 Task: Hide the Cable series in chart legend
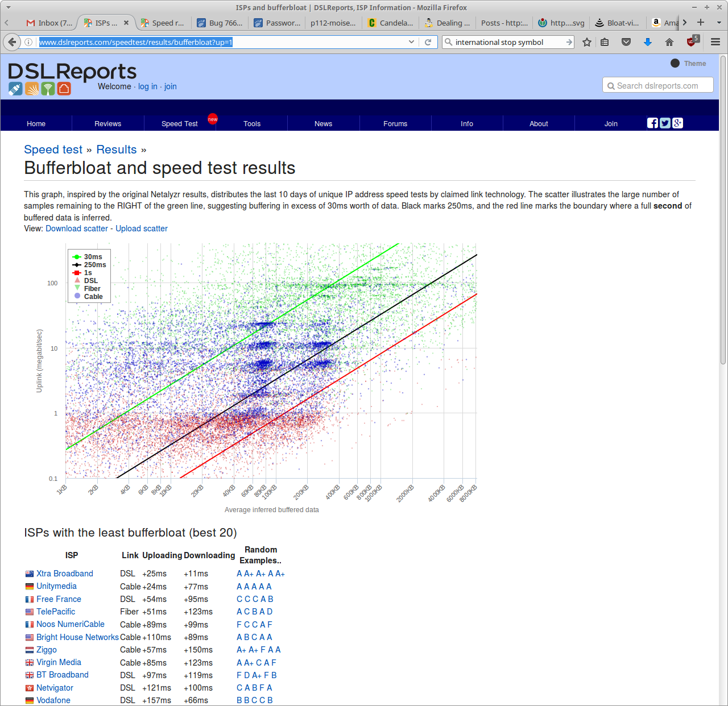pyautogui.click(x=93, y=297)
